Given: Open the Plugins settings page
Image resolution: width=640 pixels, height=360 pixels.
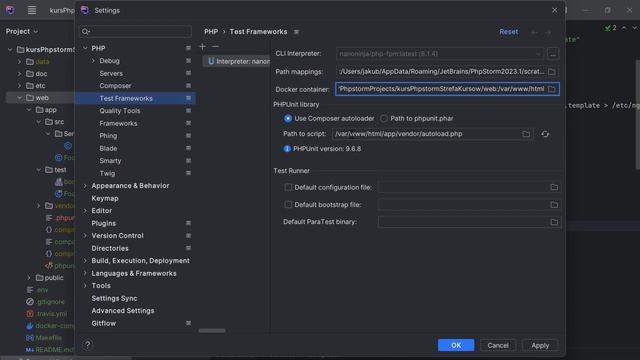Looking at the screenshot, I should [x=104, y=223].
